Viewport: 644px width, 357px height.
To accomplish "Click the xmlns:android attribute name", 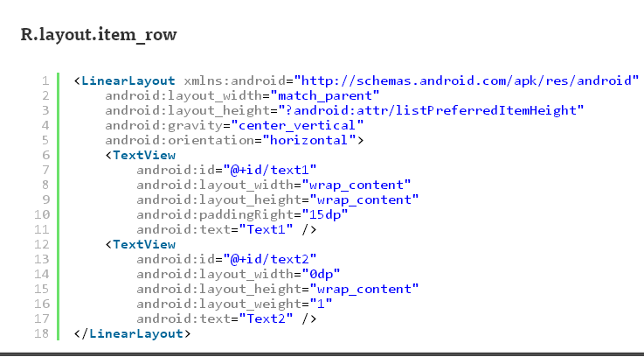I will click(x=234, y=80).
